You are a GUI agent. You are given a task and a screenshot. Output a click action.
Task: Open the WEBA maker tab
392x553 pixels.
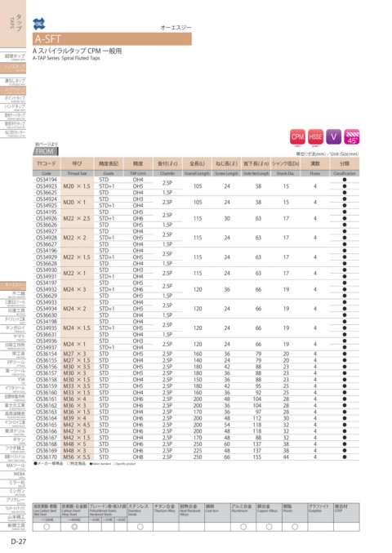(x=13, y=475)
